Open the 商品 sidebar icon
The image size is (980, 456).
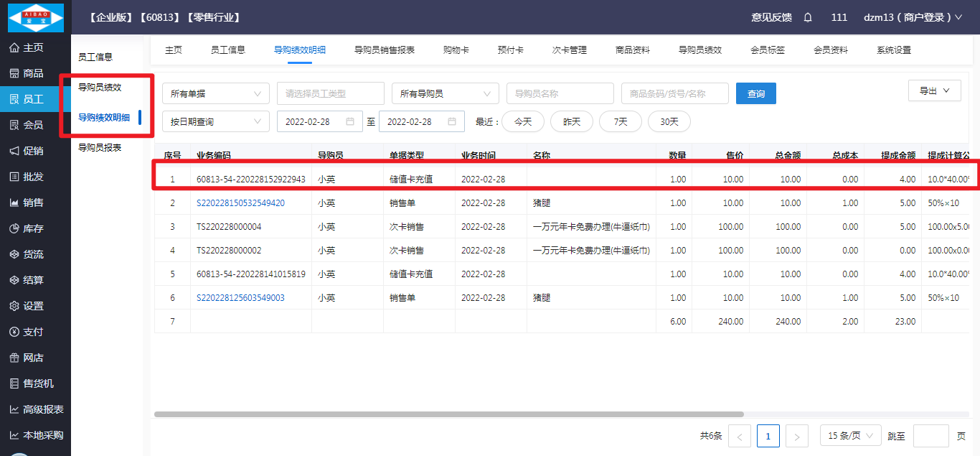tap(14, 73)
